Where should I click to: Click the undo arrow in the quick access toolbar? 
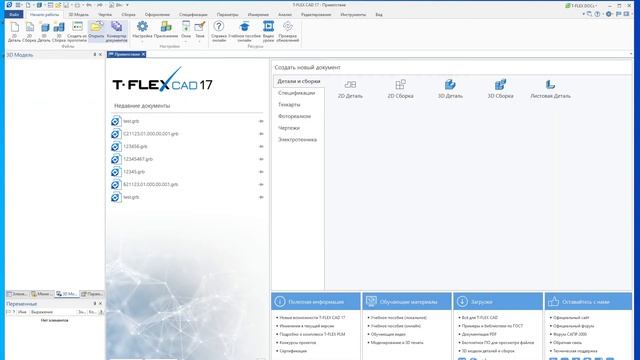click(x=89, y=5)
